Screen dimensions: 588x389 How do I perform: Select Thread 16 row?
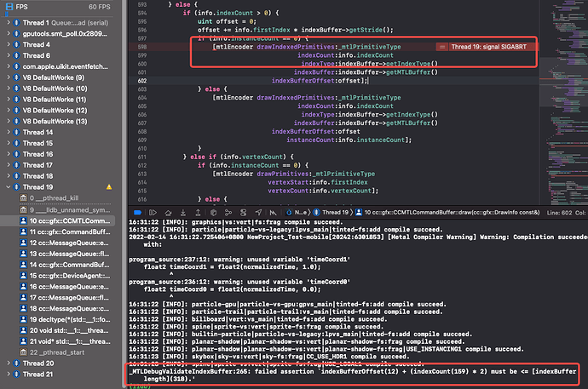37,154
